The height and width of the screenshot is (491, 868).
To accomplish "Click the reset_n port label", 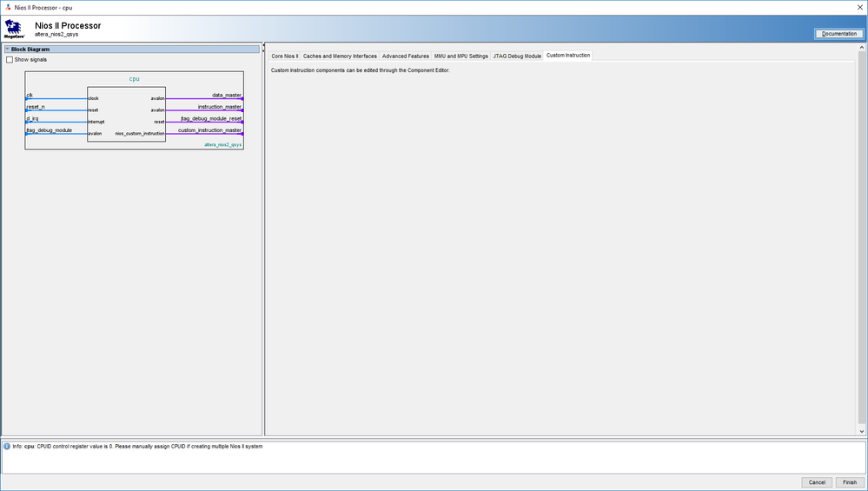I will coord(36,107).
